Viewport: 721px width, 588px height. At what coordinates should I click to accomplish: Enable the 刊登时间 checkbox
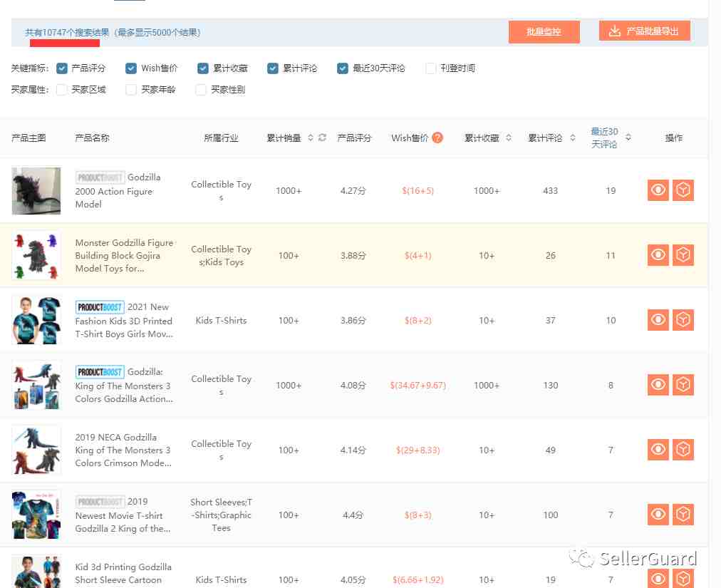(431, 68)
